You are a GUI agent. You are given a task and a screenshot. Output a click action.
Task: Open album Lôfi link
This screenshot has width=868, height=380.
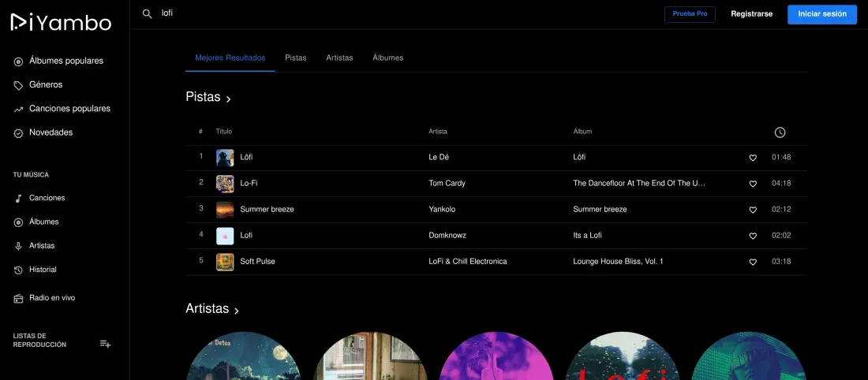579,157
